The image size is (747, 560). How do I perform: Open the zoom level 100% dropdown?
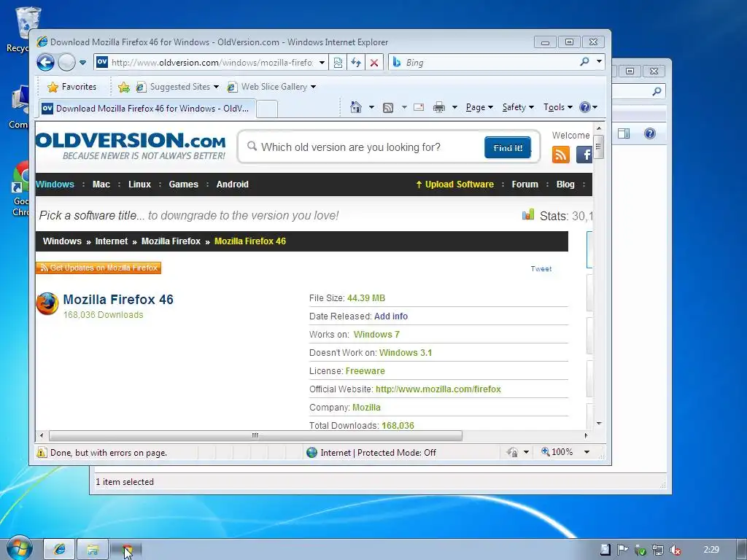[x=587, y=452]
